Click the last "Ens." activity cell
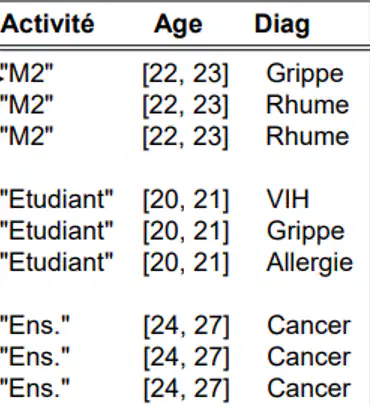 click(35, 388)
